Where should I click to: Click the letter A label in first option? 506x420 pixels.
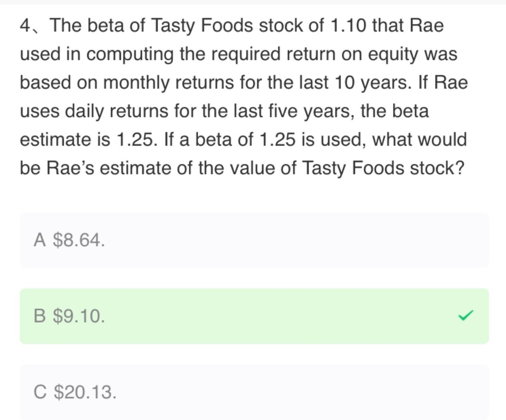click(39, 240)
